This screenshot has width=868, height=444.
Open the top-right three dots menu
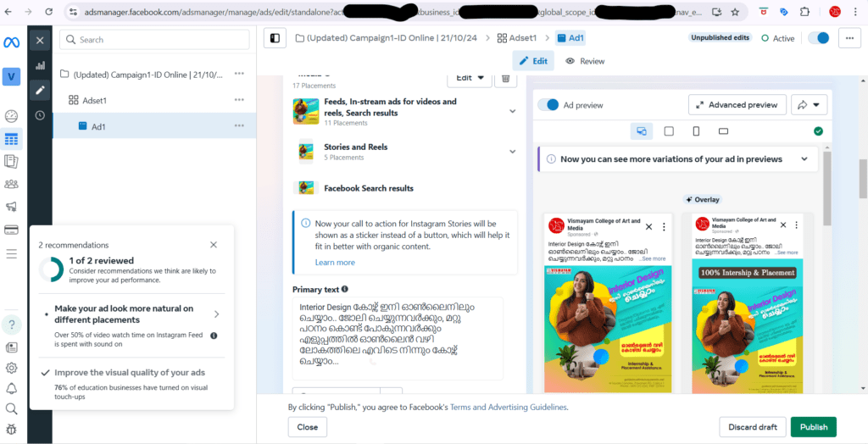(x=849, y=38)
